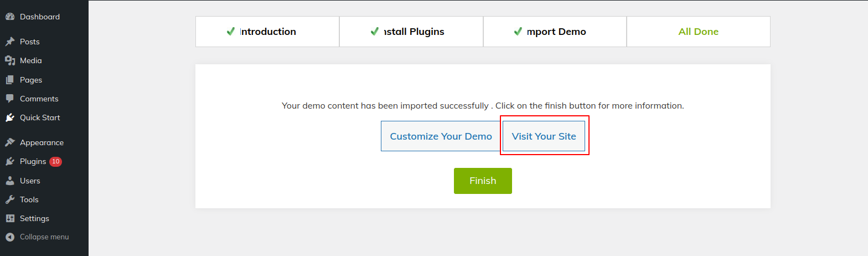Image resolution: width=868 pixels, height=256 pixels.
Task: Click the Media library icon
Action: (9, 60)
